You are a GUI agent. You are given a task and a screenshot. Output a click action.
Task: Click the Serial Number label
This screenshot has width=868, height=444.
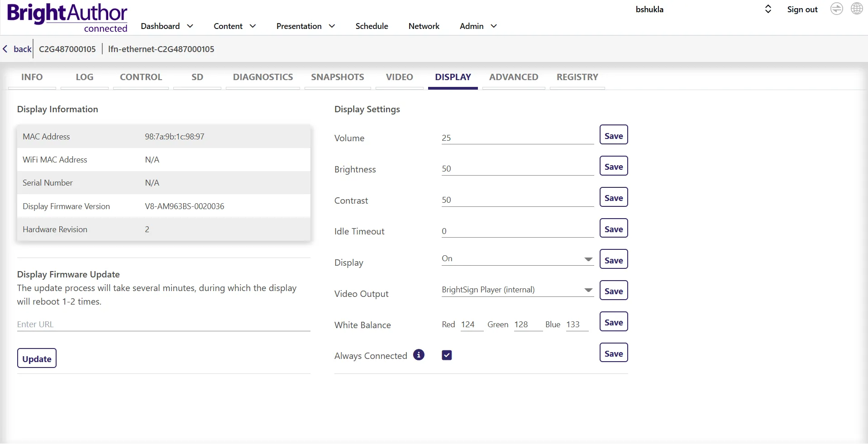pyautogui.click(x=48, y=183)
